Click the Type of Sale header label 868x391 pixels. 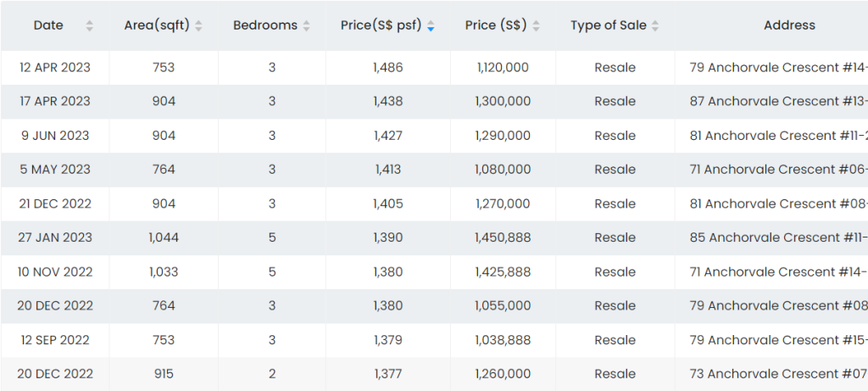coord(608,25)
